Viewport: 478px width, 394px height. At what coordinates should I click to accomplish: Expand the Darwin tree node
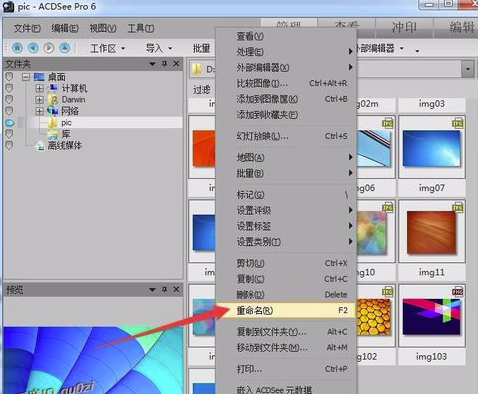39,100
